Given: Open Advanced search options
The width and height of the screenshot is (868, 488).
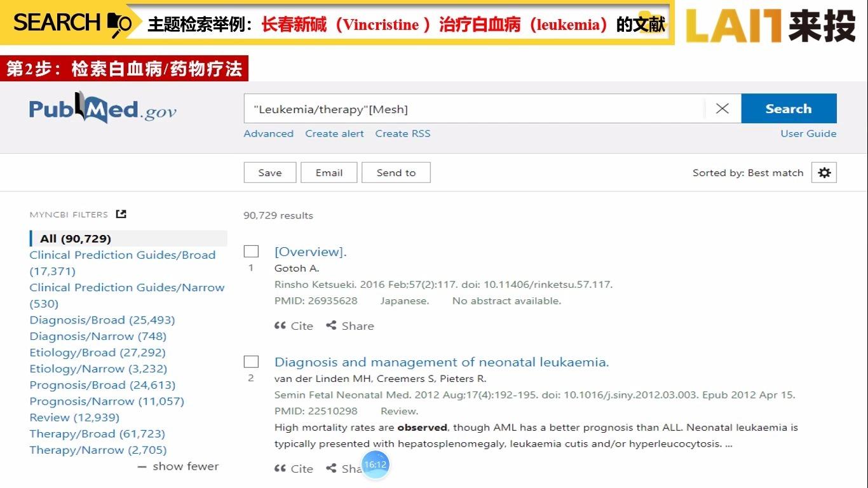Looking at the screenshot, I should (x=268, y=133).
